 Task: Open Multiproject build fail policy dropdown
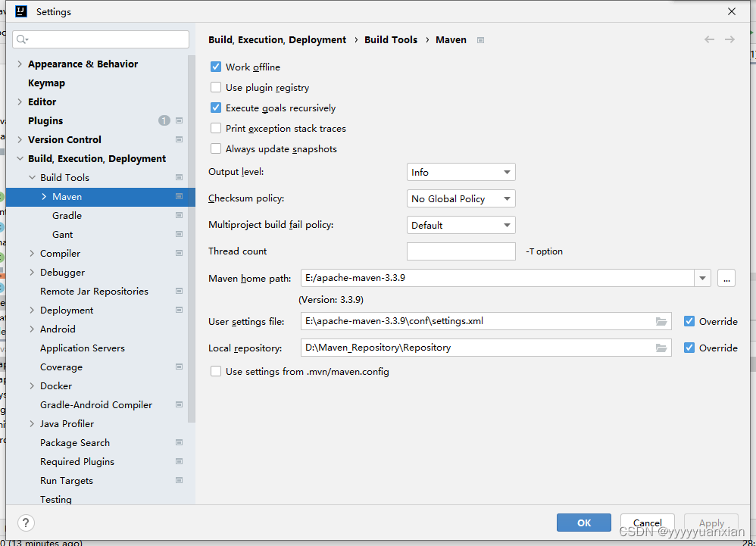coord(461,225)
